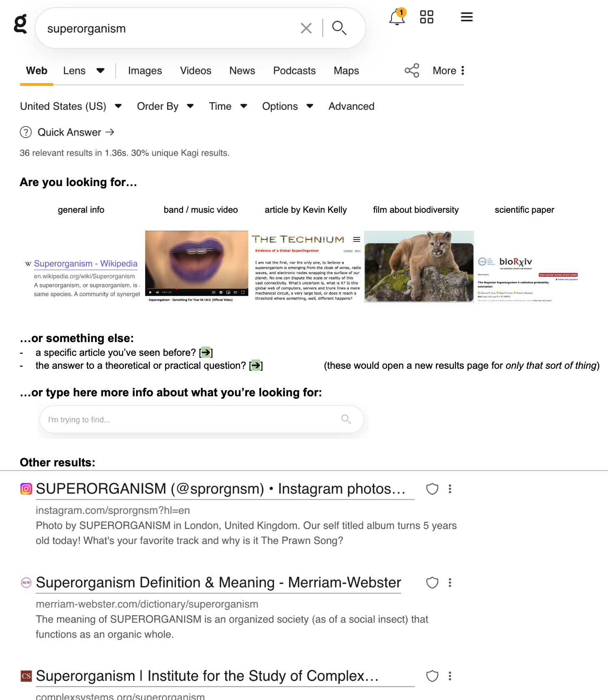The height and width of the screenshot is (700, 608).
Task: Open the notifications bell
Action: click(397, 17)
